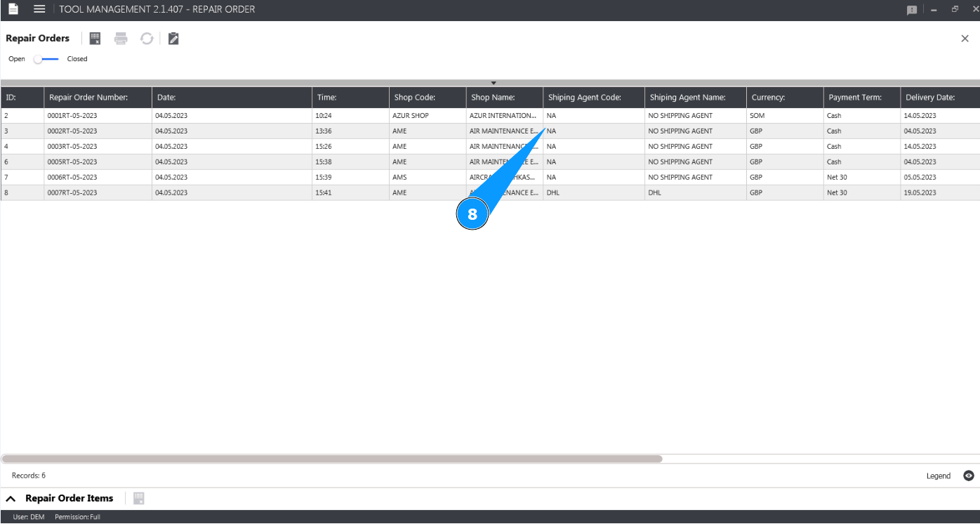Click the ID cell with value 7

(x=22, y=178)
